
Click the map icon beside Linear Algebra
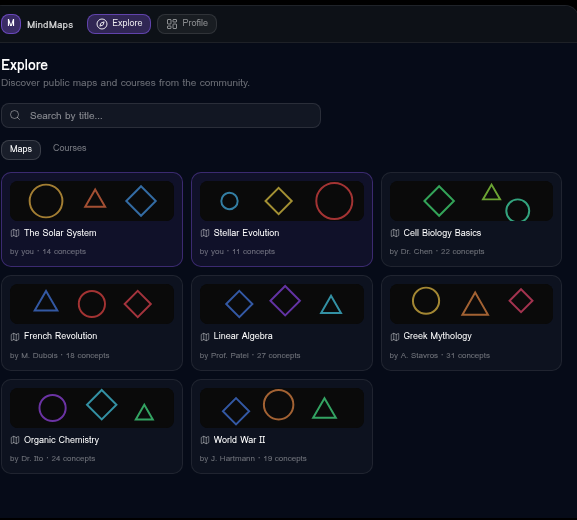point(205,336)
